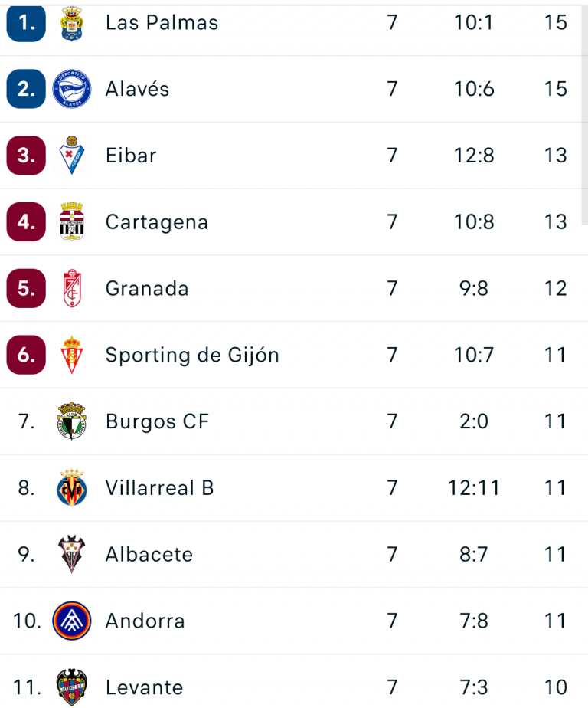
Task: Click the rank 6 position badge
Action: (26, 355)
